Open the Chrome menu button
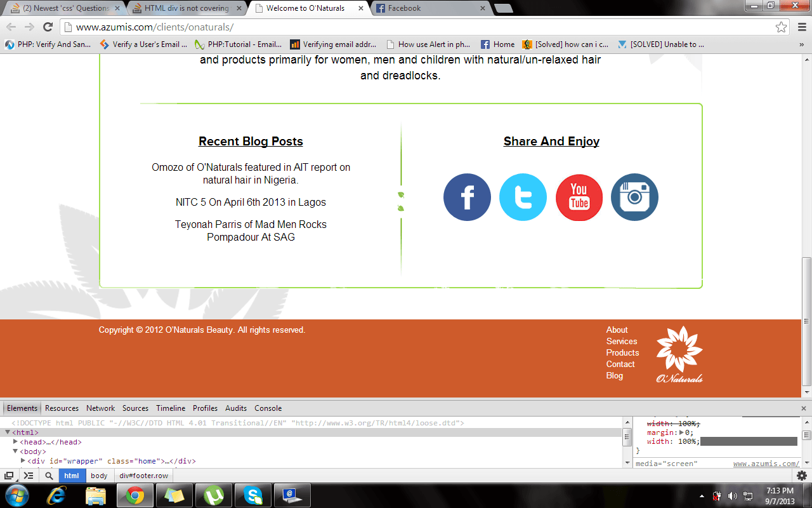 [x=801, y=27]
